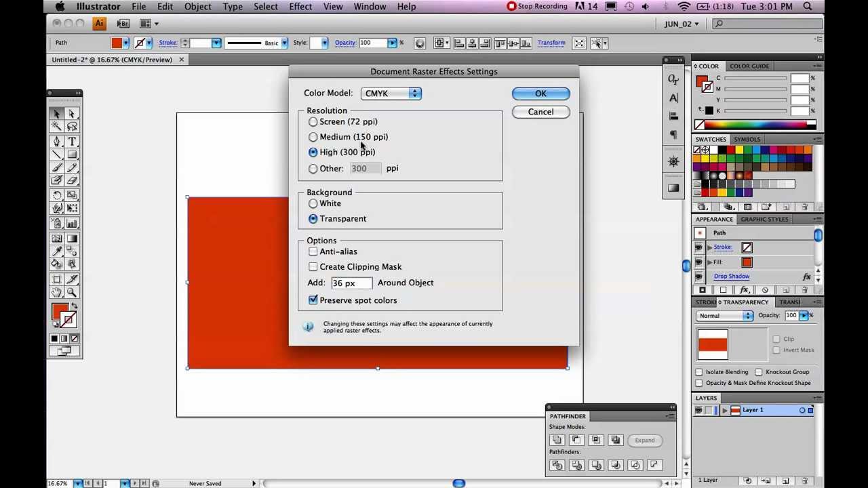The height and width of the screenshot is (488, 868).
Task: Toggle Isolate Blending checkbox
Action: (x=699, y=372)
